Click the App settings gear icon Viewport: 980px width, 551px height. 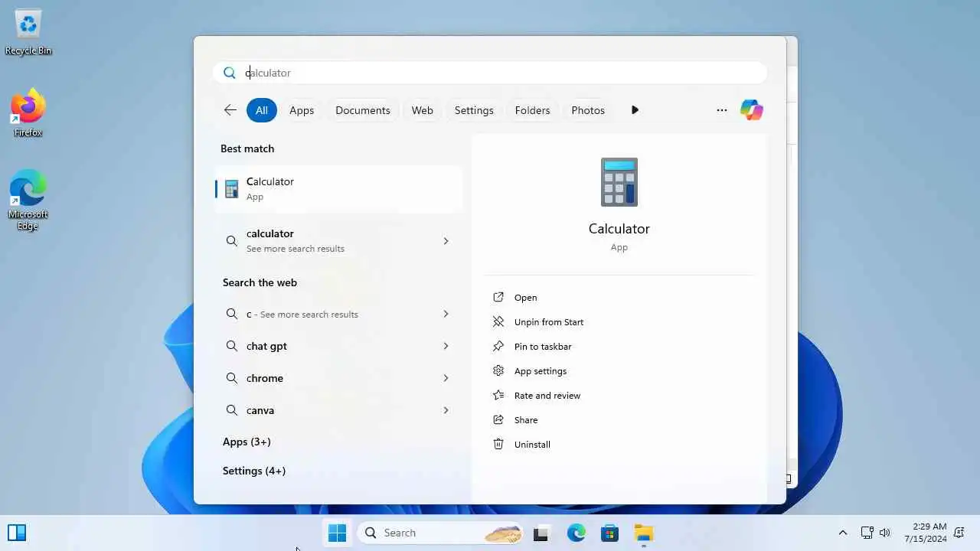[x=498, y=370]
